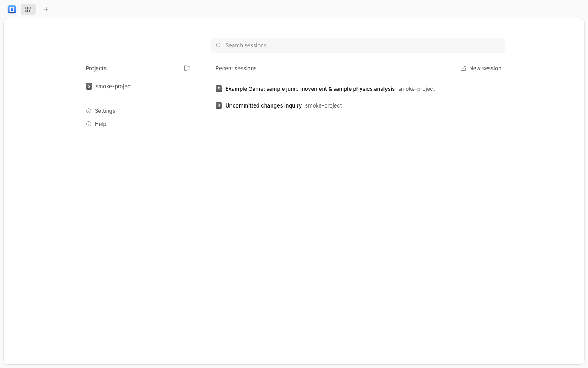The height and width of the screenshot is (368, 588).
Task: Click the Help question-mark icon
Action: pos(89,124)
